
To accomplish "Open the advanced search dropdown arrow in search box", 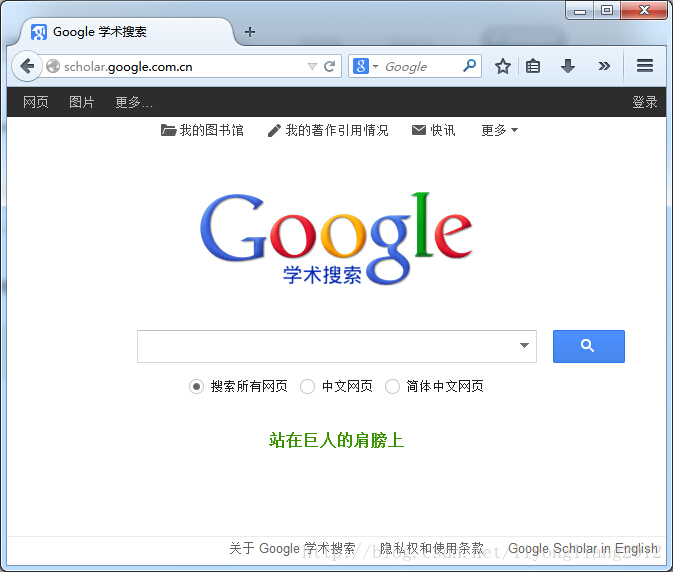I will [524, 345].
